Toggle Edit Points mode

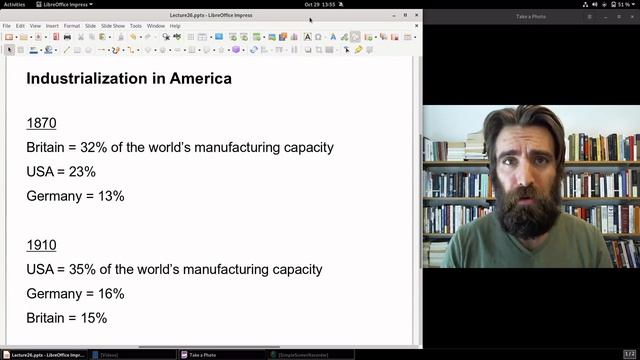click(x=347, y=50)
